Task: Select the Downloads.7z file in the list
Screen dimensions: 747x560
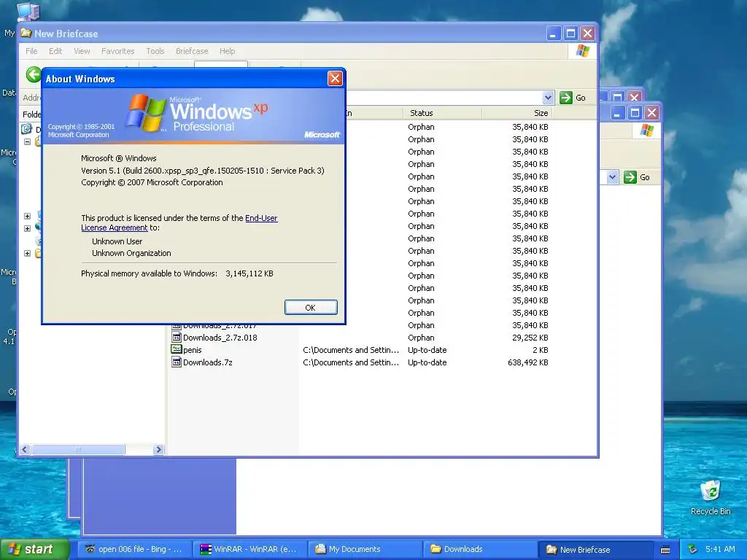Action: (x=207, y=362)
